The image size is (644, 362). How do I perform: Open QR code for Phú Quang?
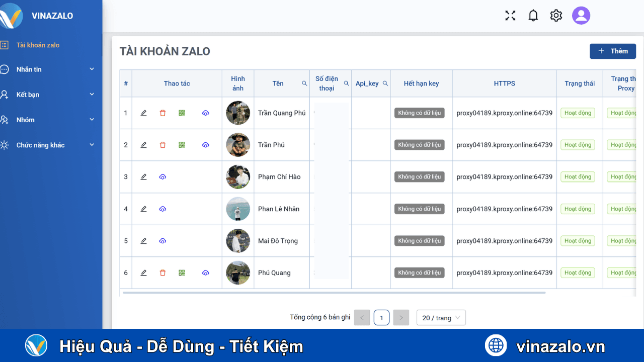(182, 273)
